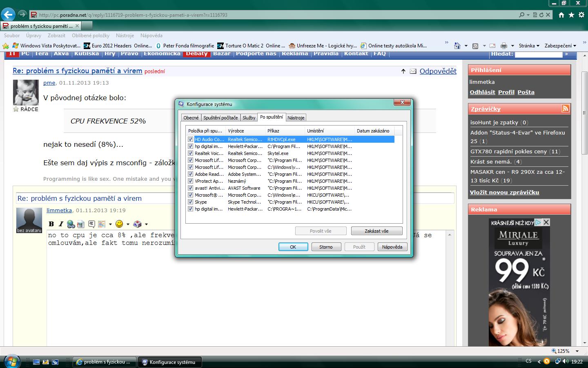Image resolution: width=588 pixels, height=368 pixels.
Task: Click the Print icon in the command bar
Action: pos(504,46)
